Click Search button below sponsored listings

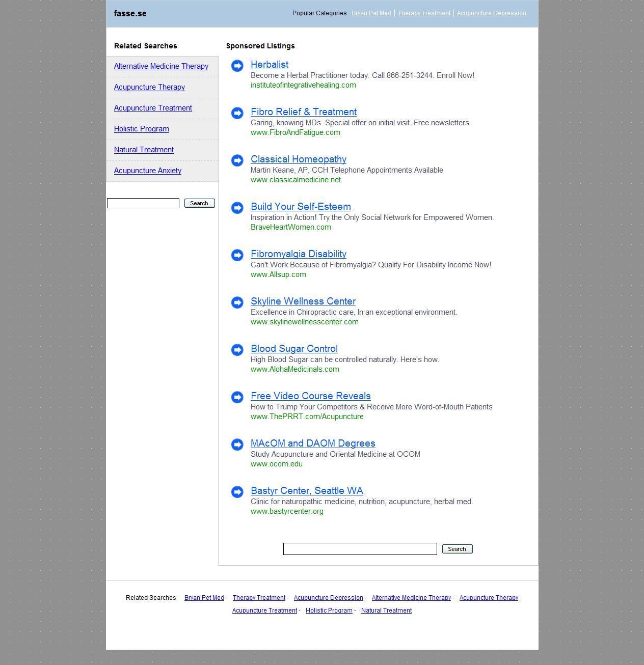click(457, 549)
